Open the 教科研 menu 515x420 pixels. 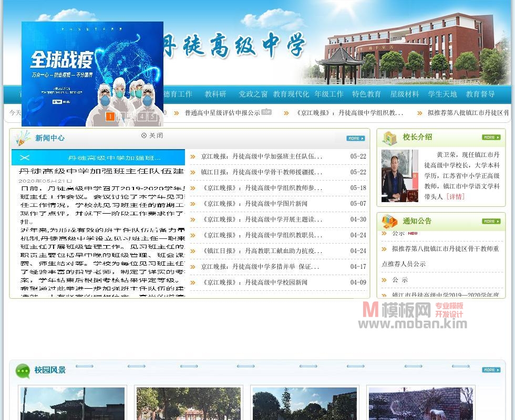point(216,94)
